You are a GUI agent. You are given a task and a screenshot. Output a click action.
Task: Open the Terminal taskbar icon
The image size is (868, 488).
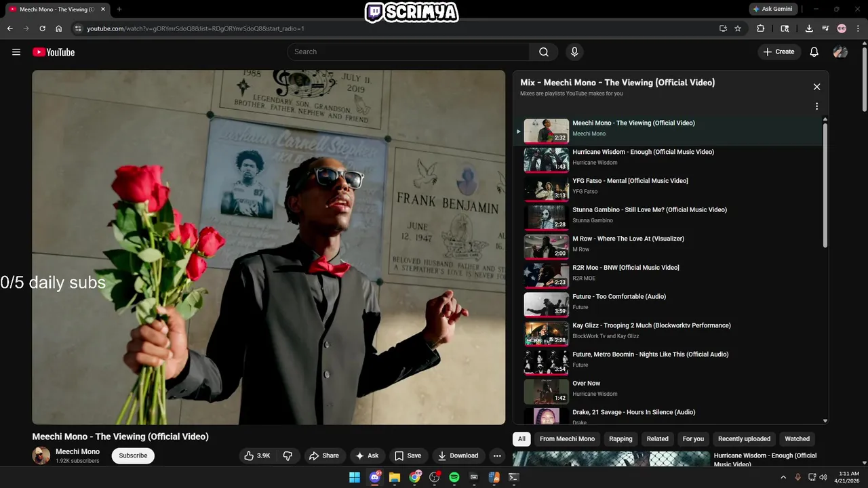(x=513, y=477)
